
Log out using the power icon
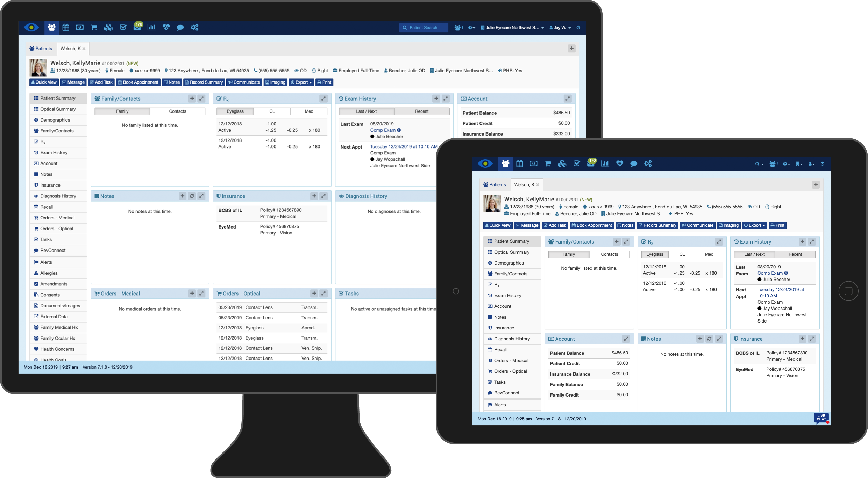(x=578, y=28)
